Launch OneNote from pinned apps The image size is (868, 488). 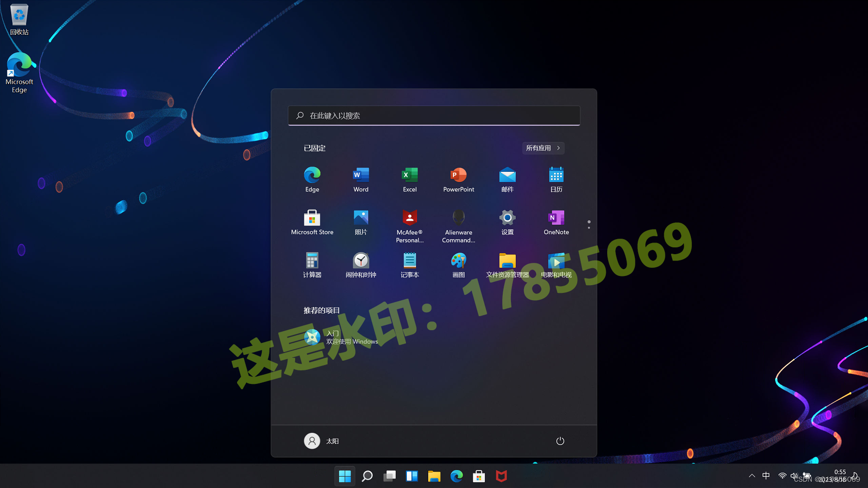(556, 223)
